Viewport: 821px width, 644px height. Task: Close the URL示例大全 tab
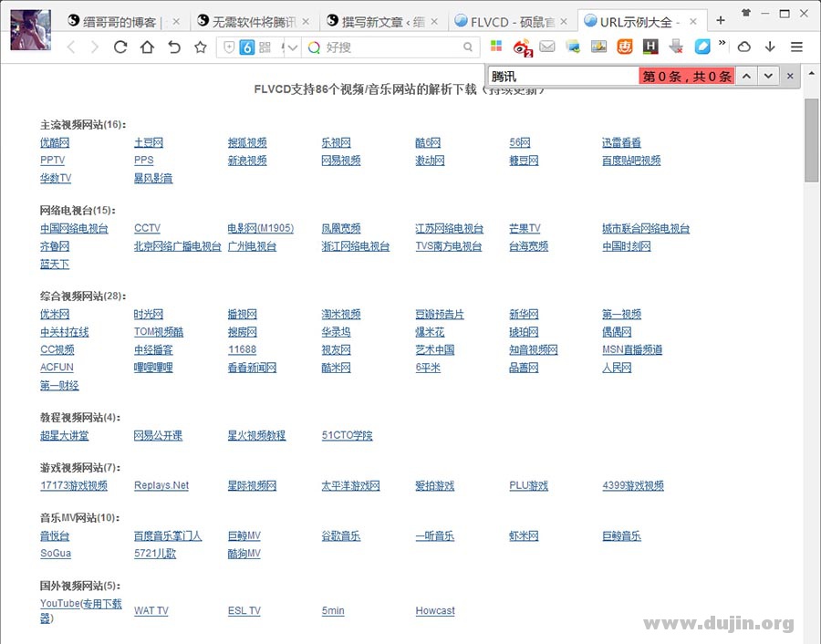tap(692, 22)
